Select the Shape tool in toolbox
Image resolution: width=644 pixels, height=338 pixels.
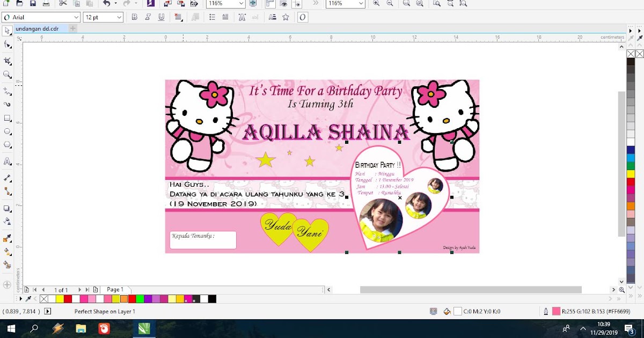point(7,45)
